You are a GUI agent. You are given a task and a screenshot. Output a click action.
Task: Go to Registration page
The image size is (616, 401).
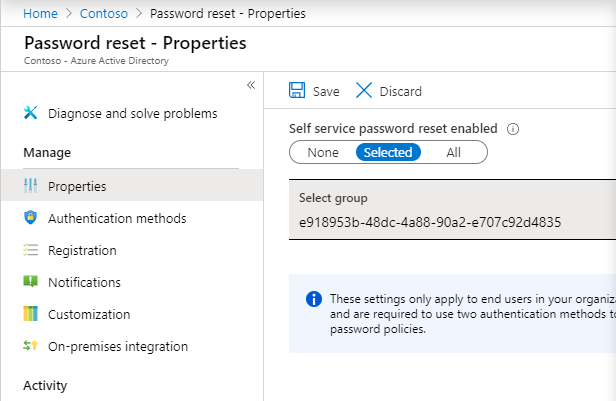82,250
